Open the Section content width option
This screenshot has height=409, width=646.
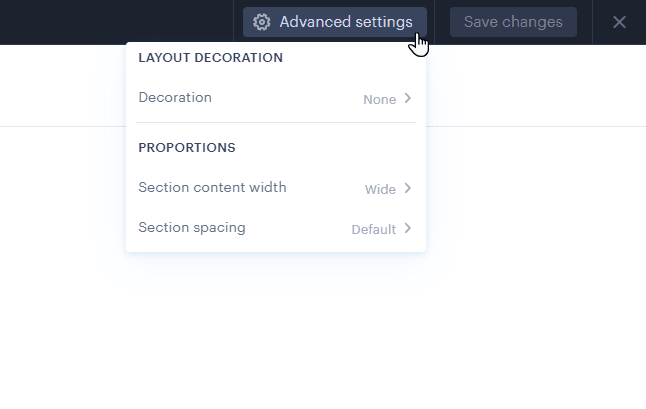275,188
